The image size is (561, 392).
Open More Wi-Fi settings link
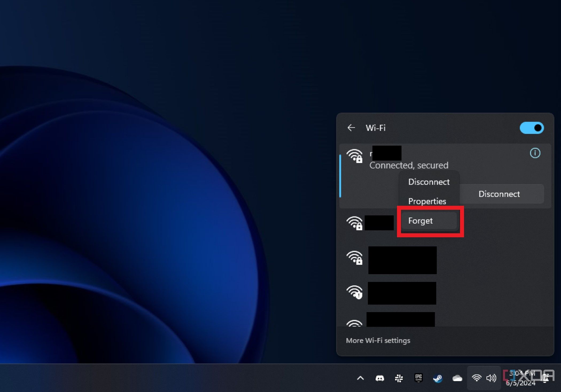coord(377,340)
